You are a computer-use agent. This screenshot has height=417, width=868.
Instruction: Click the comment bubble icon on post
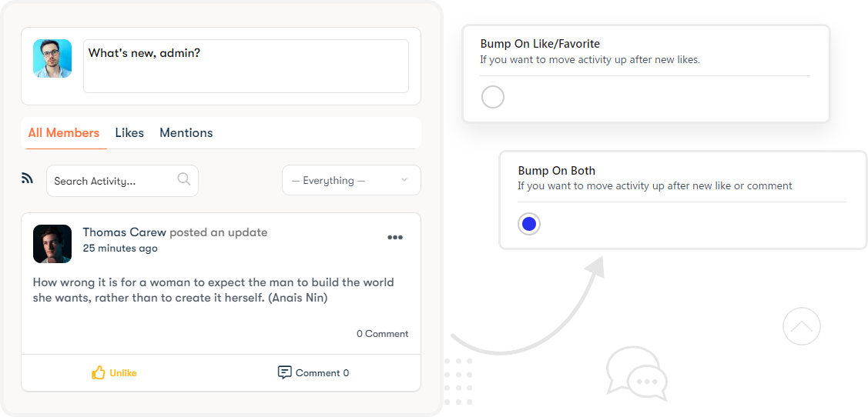[x=284, y=372]
